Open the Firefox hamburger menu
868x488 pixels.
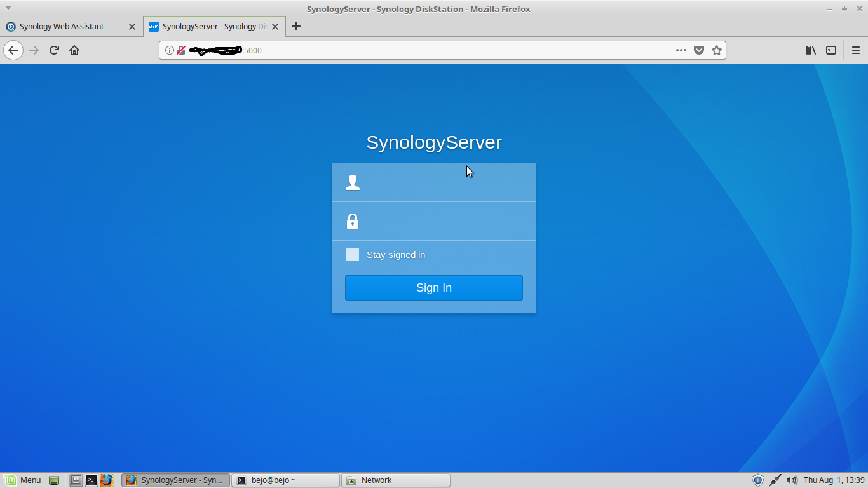coord(856,50)
